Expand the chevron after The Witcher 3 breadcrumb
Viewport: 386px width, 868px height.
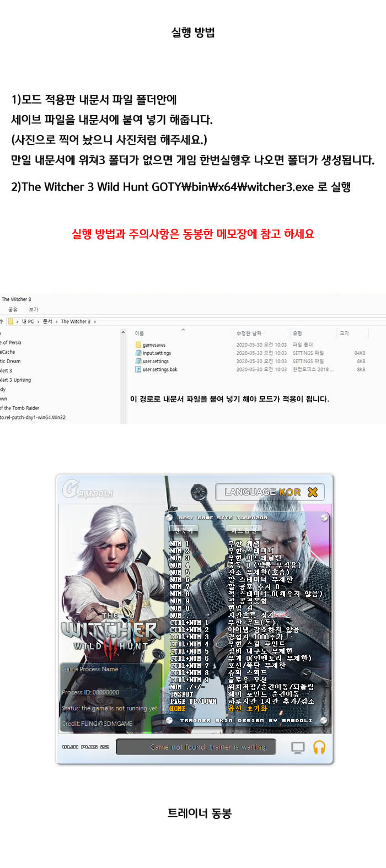(95, 321)
